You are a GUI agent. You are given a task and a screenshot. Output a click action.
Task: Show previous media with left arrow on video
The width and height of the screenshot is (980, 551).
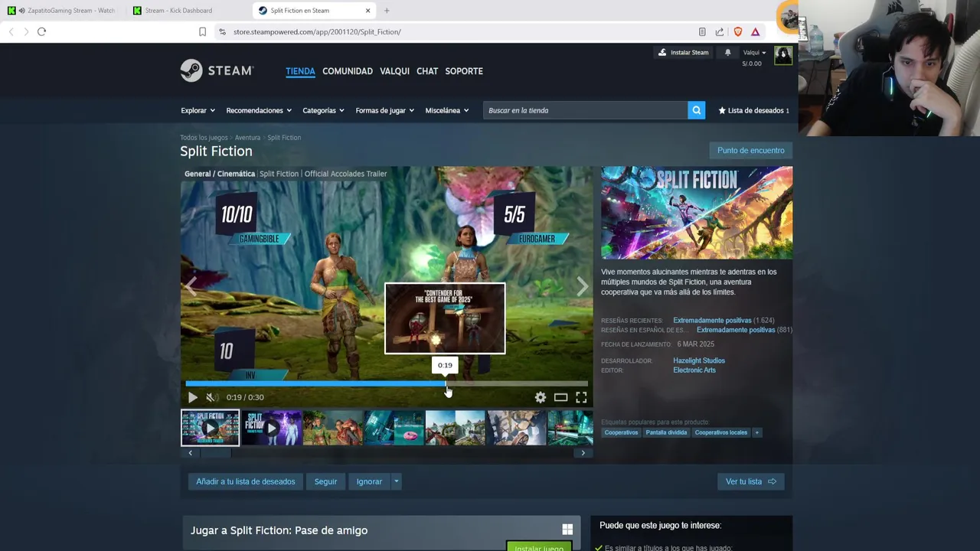pyautogui.click(x=191, y=286)
